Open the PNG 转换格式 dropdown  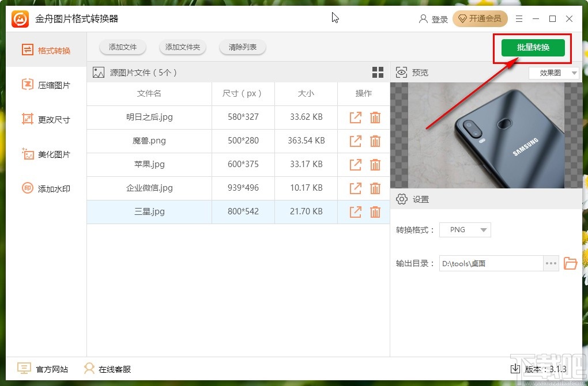tap(465, 229)
